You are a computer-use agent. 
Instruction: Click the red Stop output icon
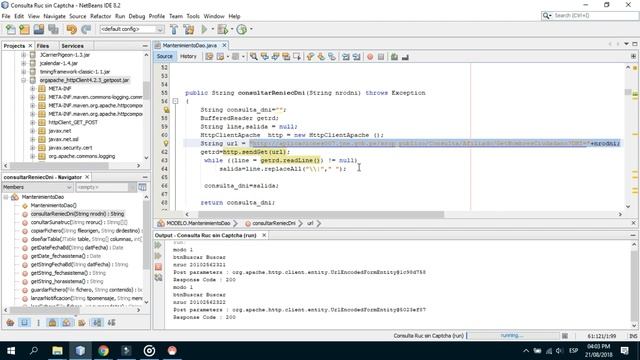[x=158, y=267]
